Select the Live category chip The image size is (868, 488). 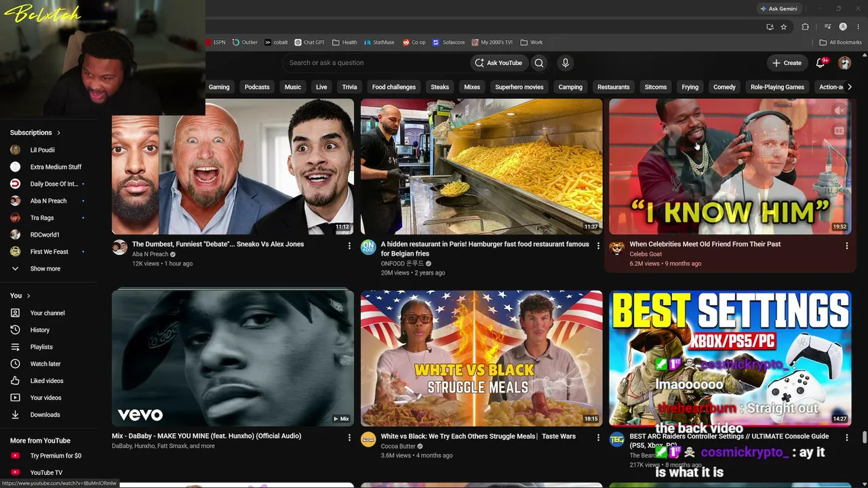point(321,87)
